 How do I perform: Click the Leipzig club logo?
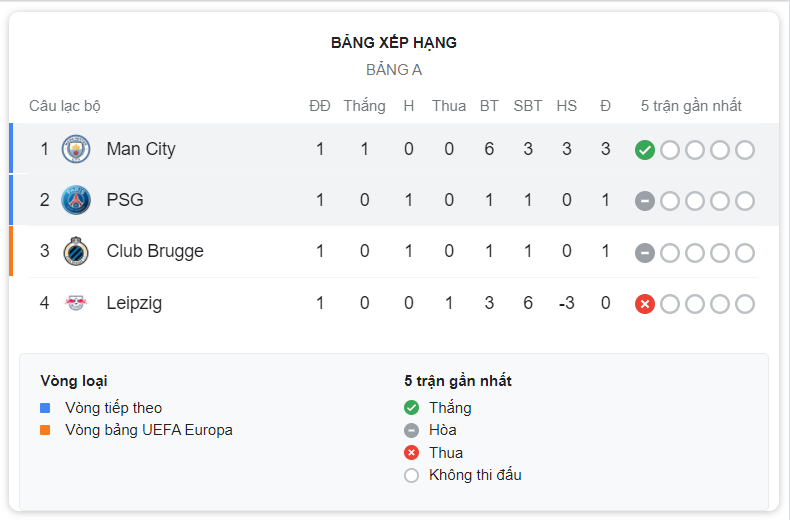click(x=76, y=303)
